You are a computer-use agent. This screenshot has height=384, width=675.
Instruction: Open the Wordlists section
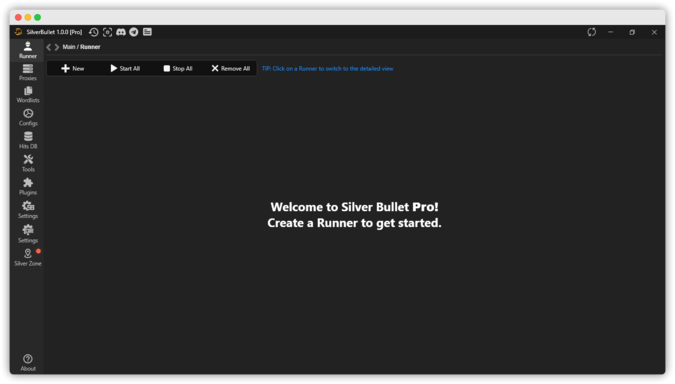(28, 95)
